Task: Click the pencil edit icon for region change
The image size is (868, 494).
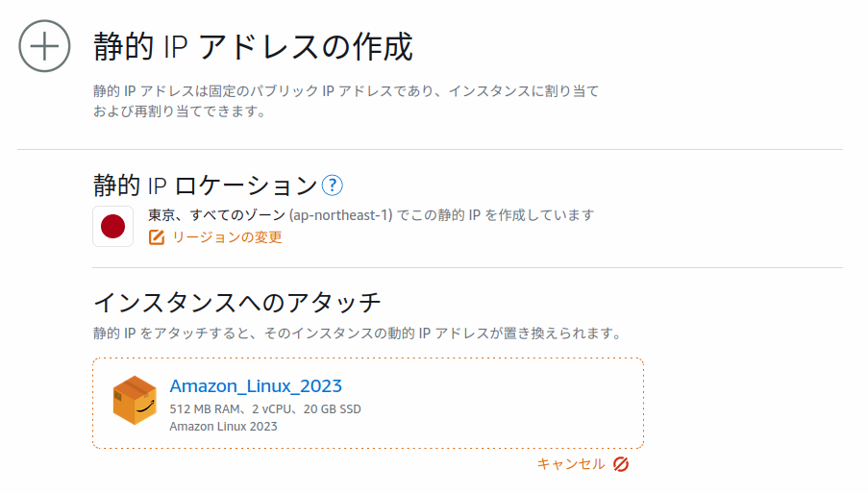Action: click(157, 237)
